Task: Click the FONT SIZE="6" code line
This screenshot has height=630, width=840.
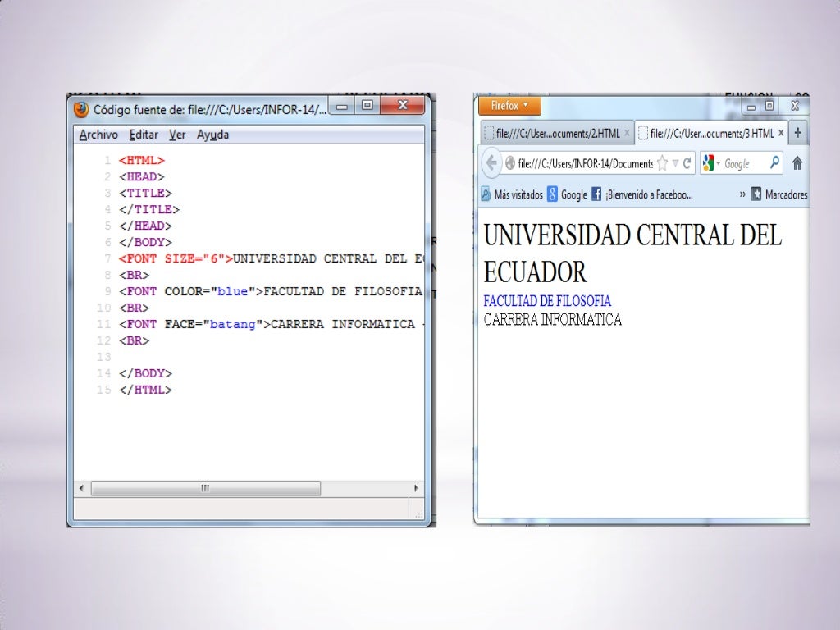Action: click(x=272, y=258)
